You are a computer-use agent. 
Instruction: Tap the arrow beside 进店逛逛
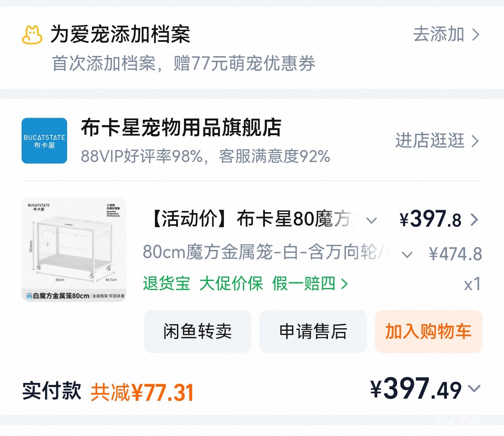coord(475,141)
